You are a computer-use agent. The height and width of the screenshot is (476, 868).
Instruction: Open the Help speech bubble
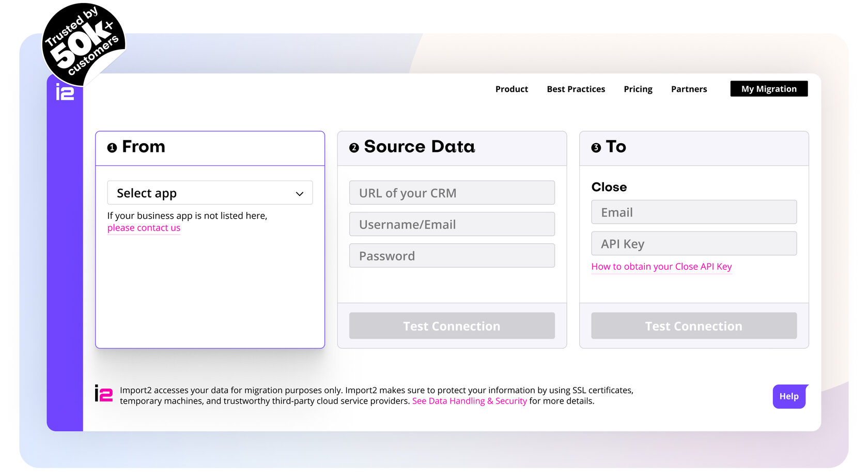click(789, 396)
